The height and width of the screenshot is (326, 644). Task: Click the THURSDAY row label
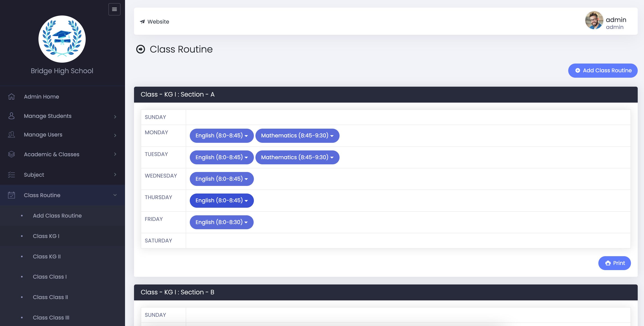point(158,197)
